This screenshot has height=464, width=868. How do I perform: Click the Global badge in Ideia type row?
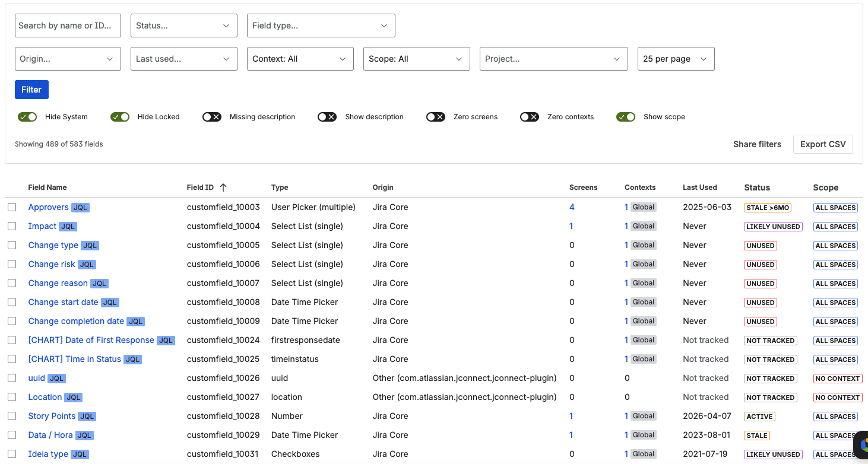coord(644,454)
